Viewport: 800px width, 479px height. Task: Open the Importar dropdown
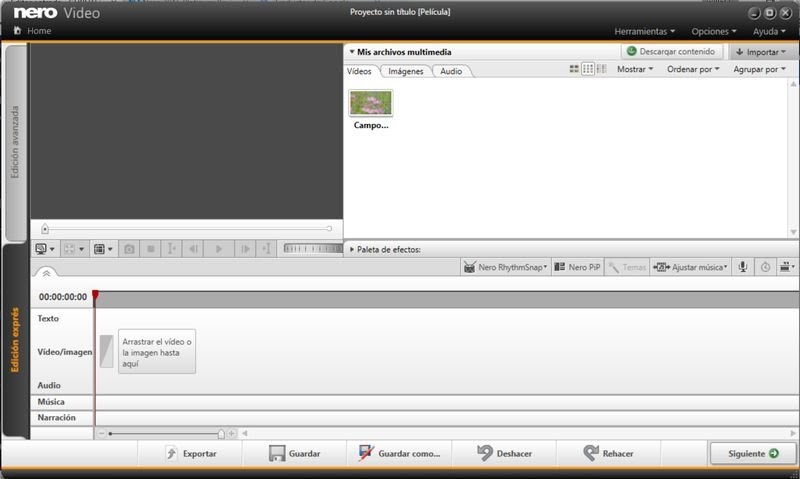(x=761, y=52)
